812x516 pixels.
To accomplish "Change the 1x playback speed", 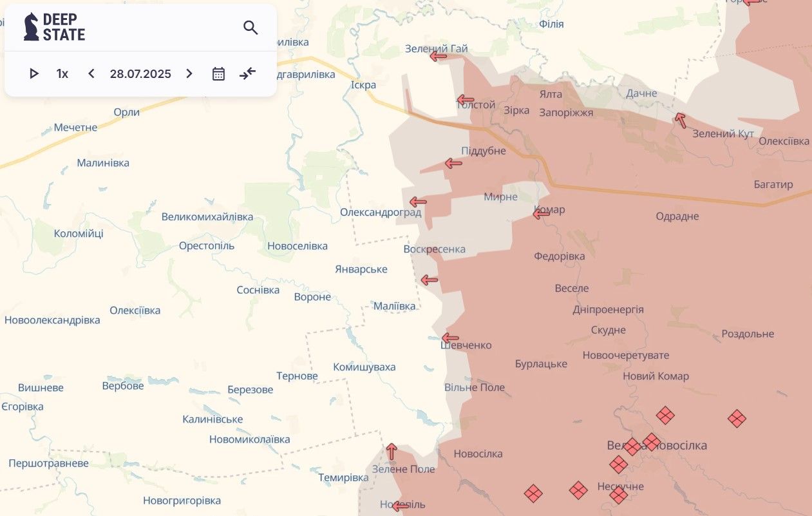I will tap(62, 73).
